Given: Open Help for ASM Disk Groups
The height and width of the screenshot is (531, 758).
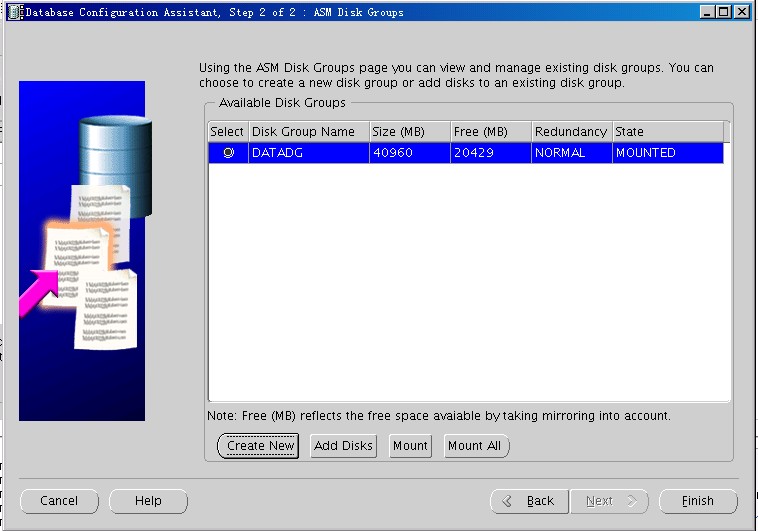Looking at the screenshot, I should pos(148,501).
